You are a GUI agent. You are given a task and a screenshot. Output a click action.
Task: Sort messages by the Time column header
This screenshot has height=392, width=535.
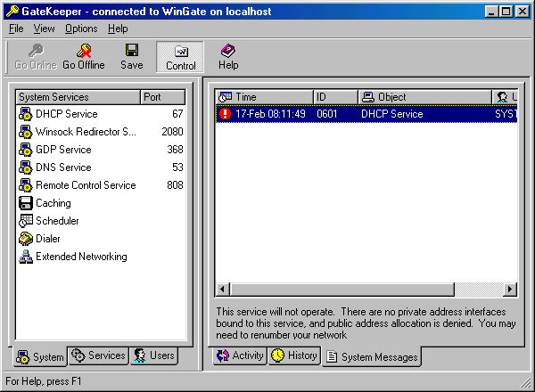pyautogui.click(x=264, y=97)
